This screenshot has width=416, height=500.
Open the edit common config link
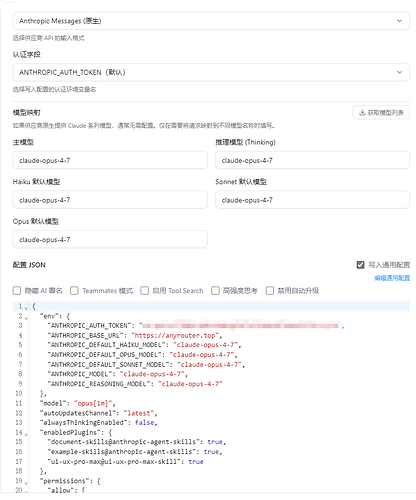click(x=392, y=278)
